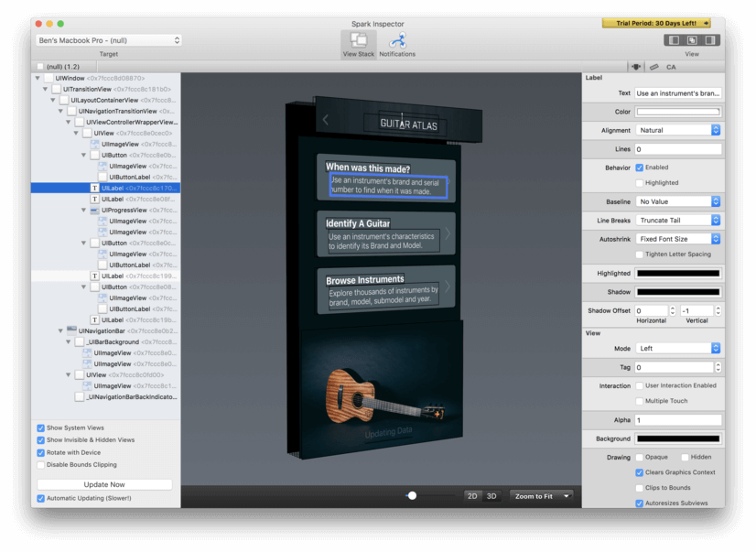This screenshot has width=756, height=552.
Task: Check the Behavior Highlighted checkbox
Action: pos(640,183)
